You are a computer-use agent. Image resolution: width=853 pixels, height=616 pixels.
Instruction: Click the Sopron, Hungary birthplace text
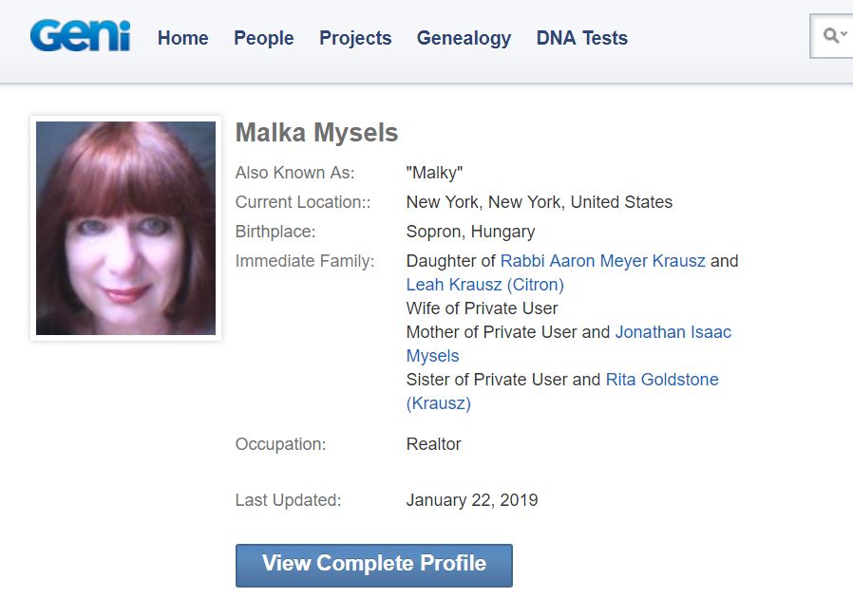tap(470, 232)
